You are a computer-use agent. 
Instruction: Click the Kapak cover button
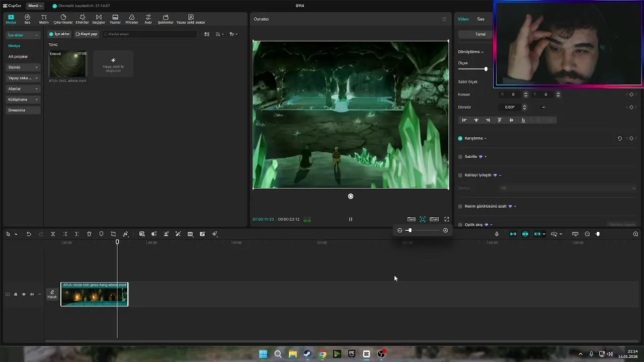[x=52, y=294]
